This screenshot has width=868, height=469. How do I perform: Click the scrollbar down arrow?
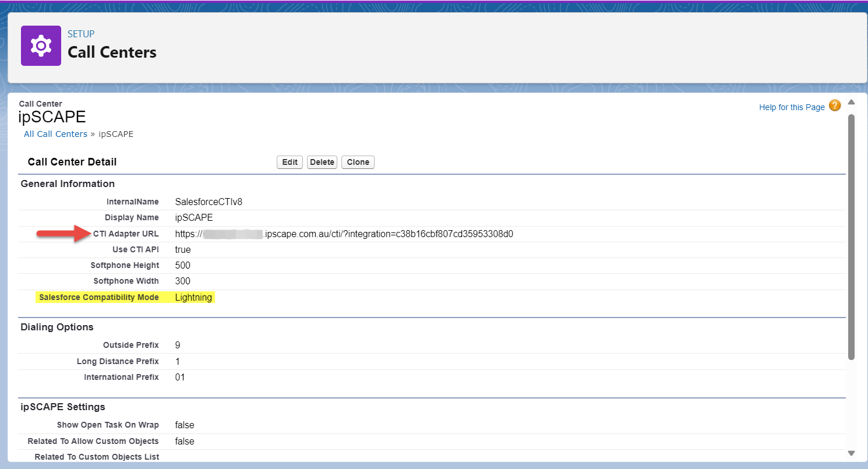851,453
